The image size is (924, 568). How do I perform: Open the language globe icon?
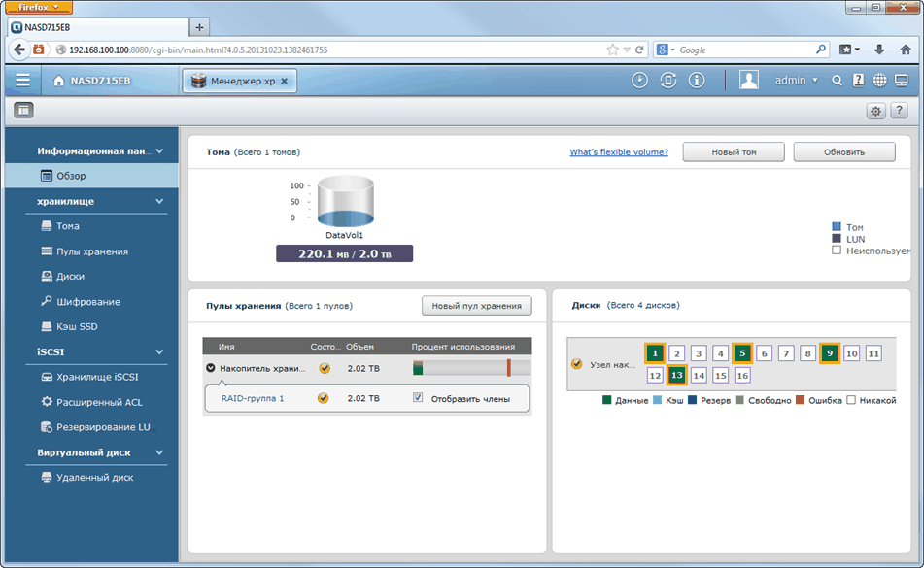coord(879,81)
